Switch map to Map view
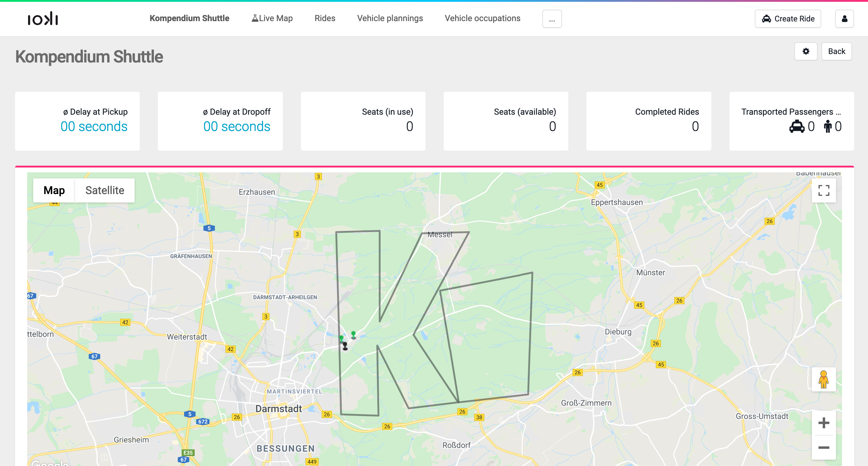868x466 pixels. 54,190
